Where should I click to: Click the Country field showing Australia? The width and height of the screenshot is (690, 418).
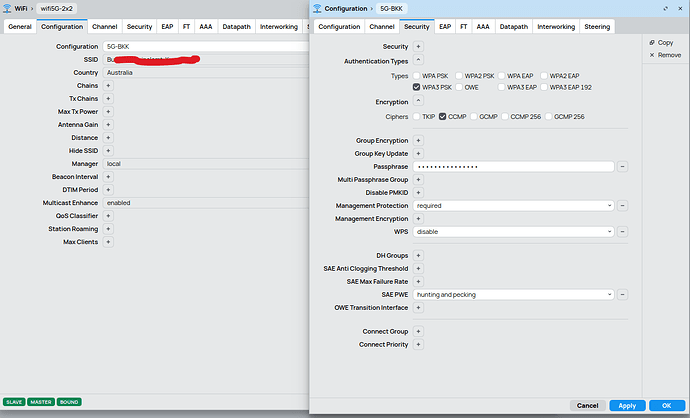click(x=206, y=73)
